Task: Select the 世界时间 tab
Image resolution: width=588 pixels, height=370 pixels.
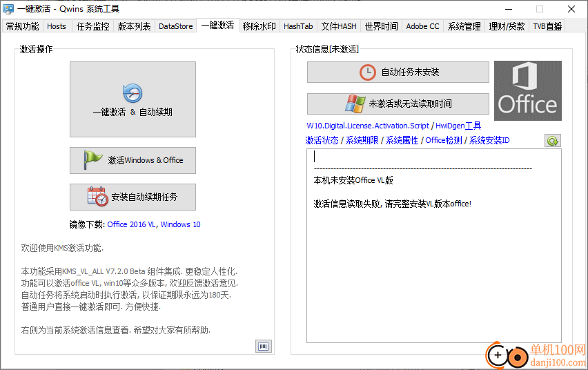Action: [x=382, y=26]
